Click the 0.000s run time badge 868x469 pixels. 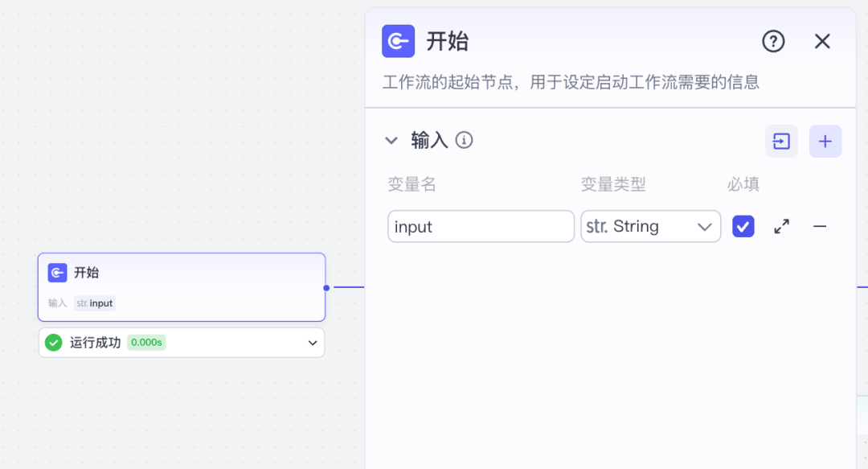pos(146,343)
